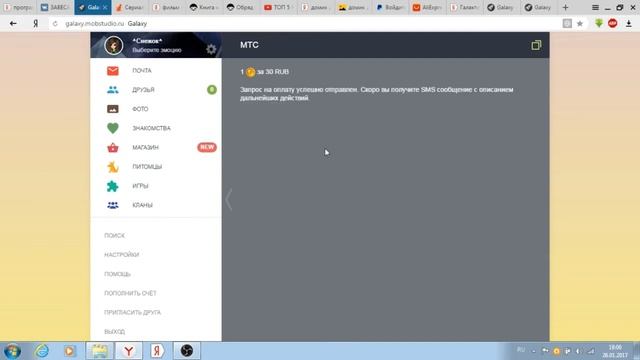
Task: Click the gold coin icon
Action: click(x=250, y=72)
